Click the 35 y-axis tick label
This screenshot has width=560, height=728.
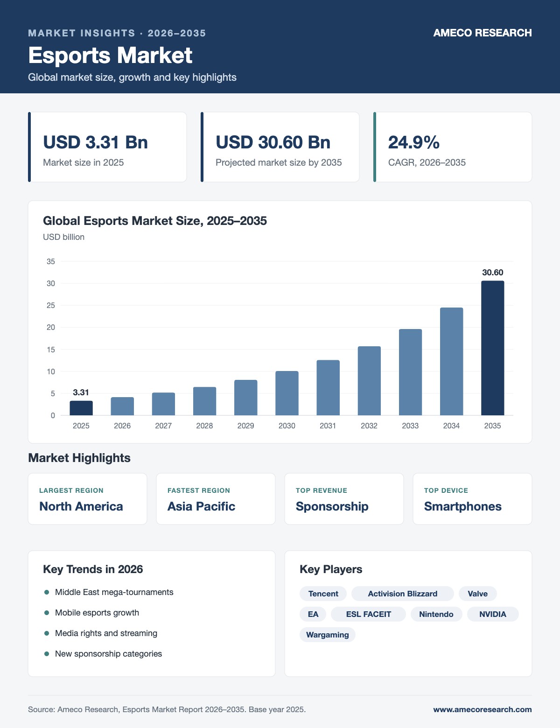click(x=51, y=261)
